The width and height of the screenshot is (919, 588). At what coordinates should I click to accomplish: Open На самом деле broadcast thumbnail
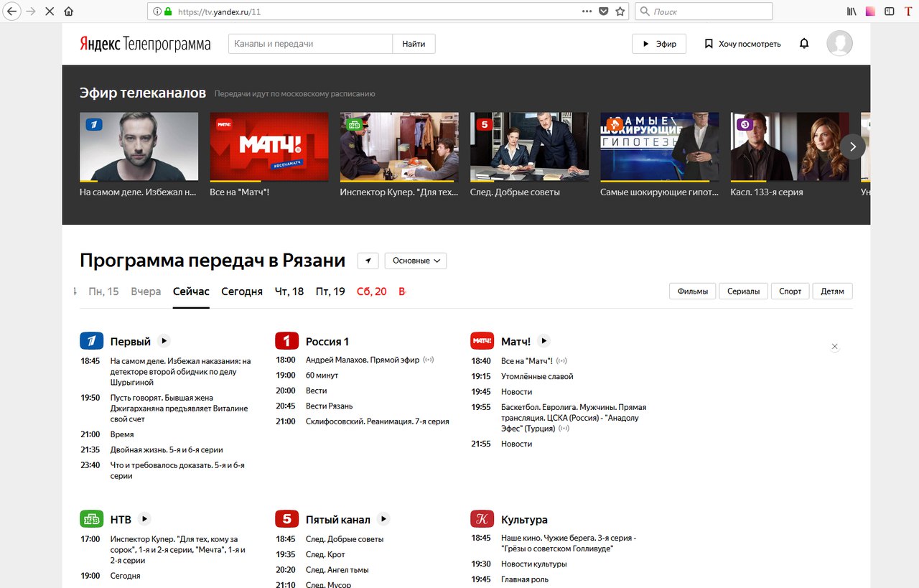pyautogui.click(x=139, y=147)
